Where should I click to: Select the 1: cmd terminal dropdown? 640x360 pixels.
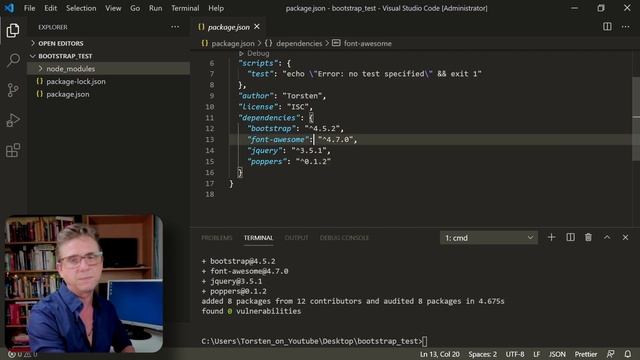point(489,238)
